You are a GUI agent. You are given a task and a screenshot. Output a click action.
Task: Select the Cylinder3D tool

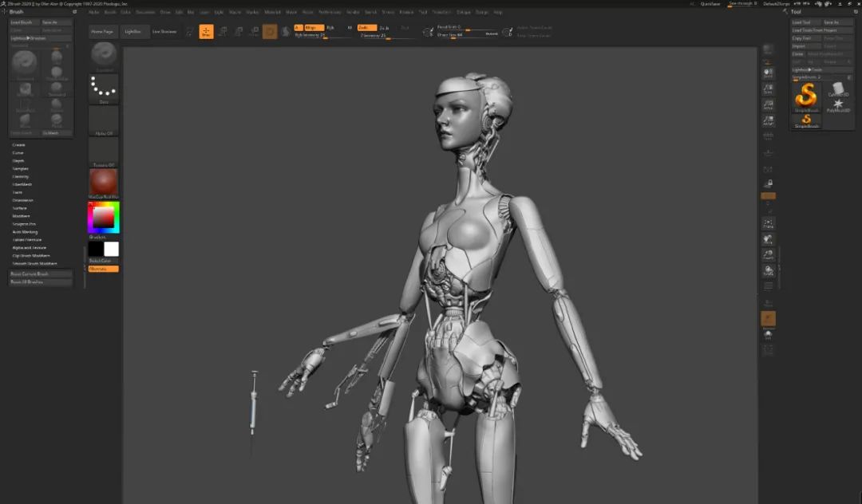click(838, 89)
